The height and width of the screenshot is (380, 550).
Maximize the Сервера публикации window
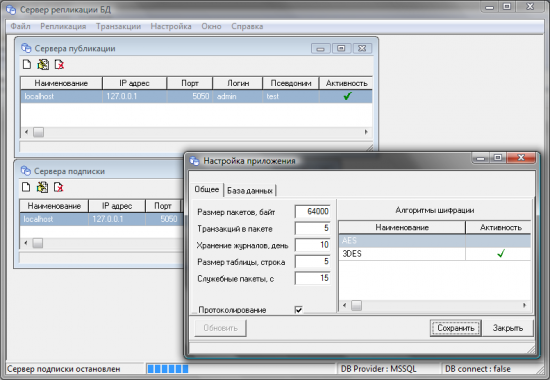pyautogui.click(x=341, y=48)
